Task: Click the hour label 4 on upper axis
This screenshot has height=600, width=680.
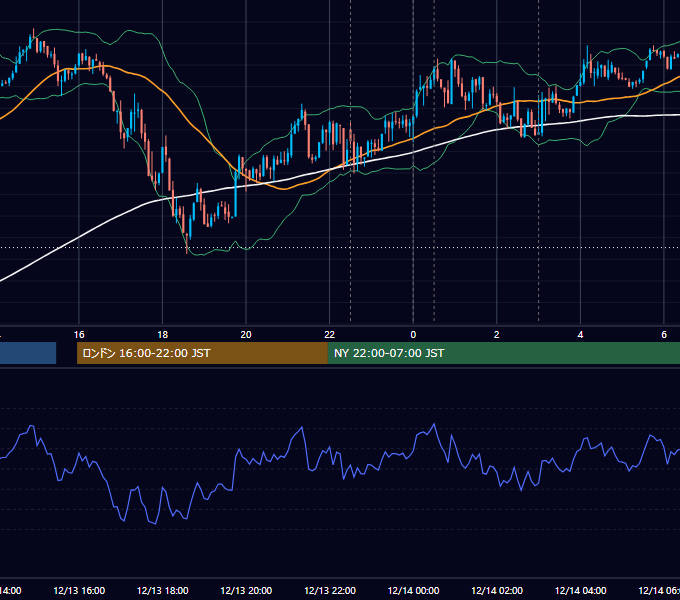Action: (580, 335)
